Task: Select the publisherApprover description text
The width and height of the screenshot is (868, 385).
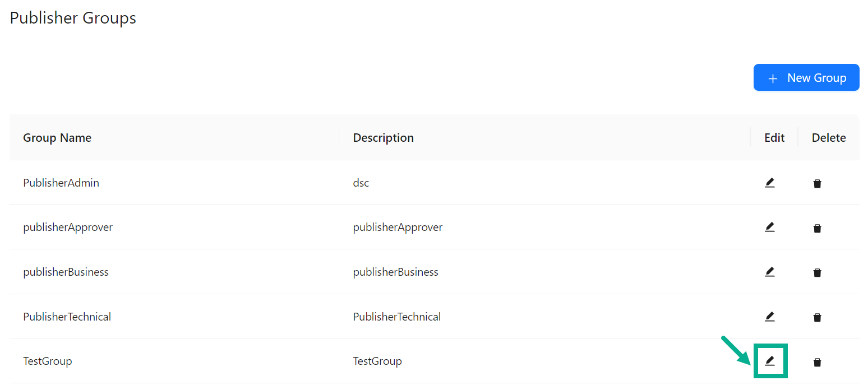Action: pos(398,227)
